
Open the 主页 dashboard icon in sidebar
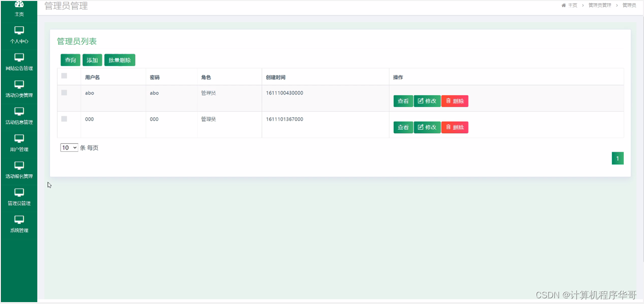click(19, 5)
